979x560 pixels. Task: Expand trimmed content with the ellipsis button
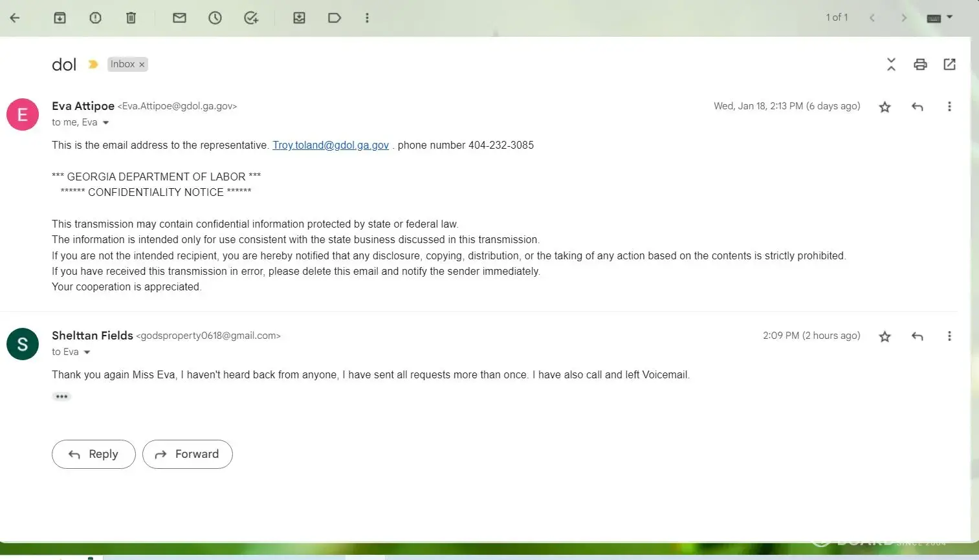coord(61,396)
